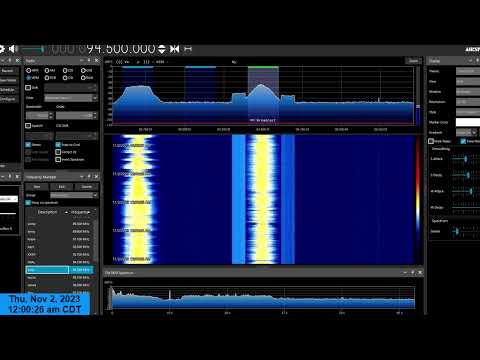This screenshot has height=360, width=480.
Task: Open the Resolution dropdown in Display panel
Action: coord(468,102)
